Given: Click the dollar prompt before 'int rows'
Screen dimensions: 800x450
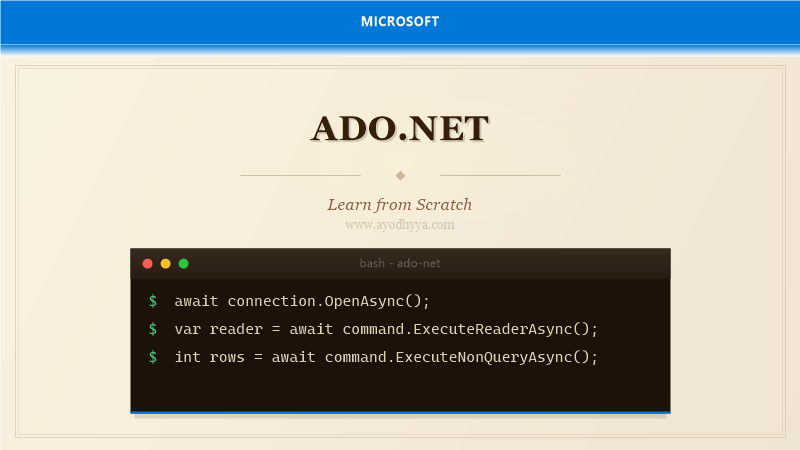Looking at the screenshot, I should pyautogui.click(x=153, y=357).
